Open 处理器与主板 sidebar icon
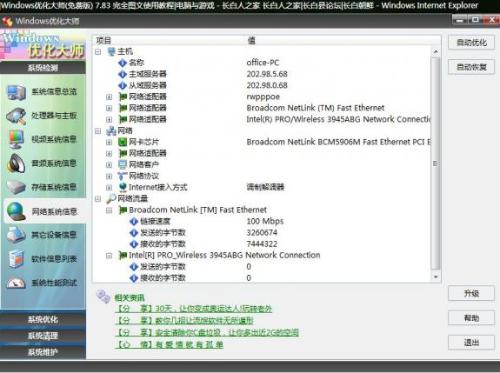The image size is (500, 373). pos(16,116)
